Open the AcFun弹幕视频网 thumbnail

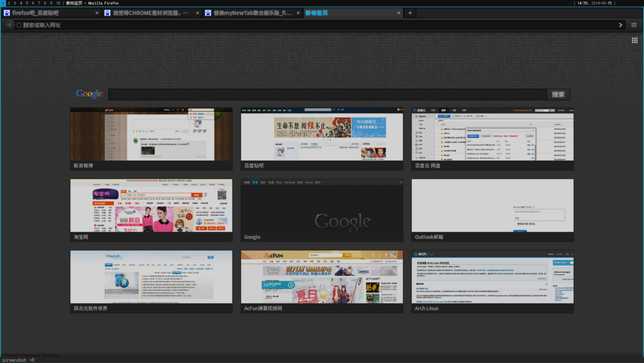pos(322,277)
